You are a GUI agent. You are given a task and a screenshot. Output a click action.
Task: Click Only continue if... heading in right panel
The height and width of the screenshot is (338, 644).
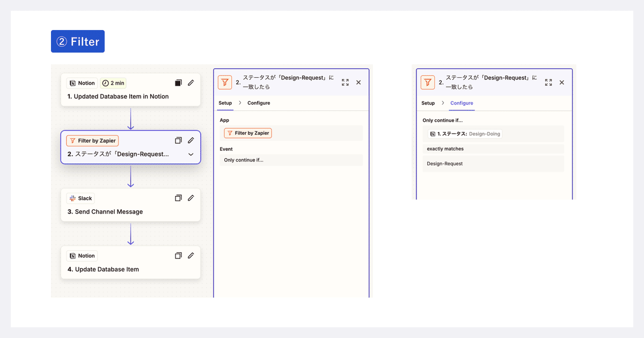[x=443, y=120]
